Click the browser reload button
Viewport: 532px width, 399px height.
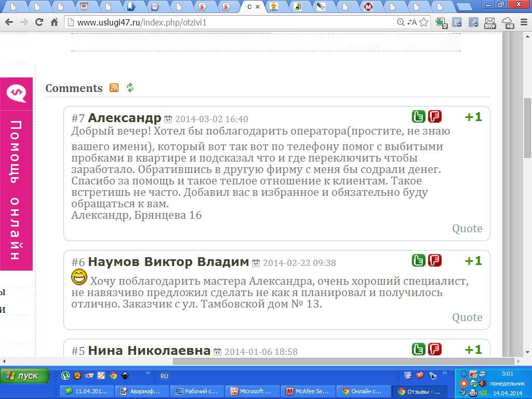[x=39, y=22]
